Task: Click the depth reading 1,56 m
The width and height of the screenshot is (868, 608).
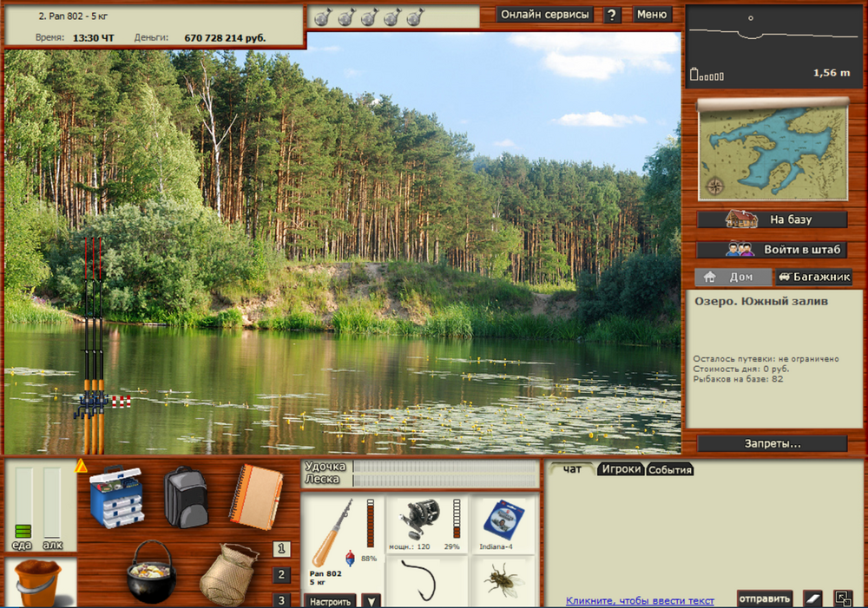Action: [831, 73]
